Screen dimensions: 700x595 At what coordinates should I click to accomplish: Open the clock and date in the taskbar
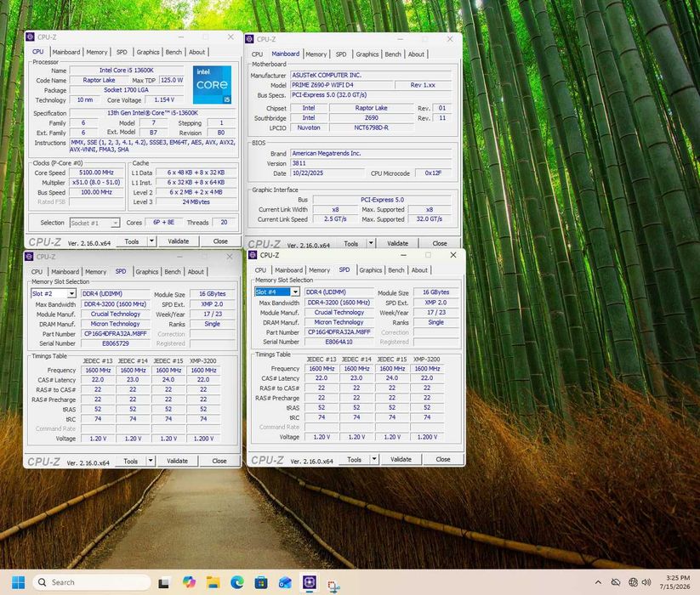click(x=677, y=582)
